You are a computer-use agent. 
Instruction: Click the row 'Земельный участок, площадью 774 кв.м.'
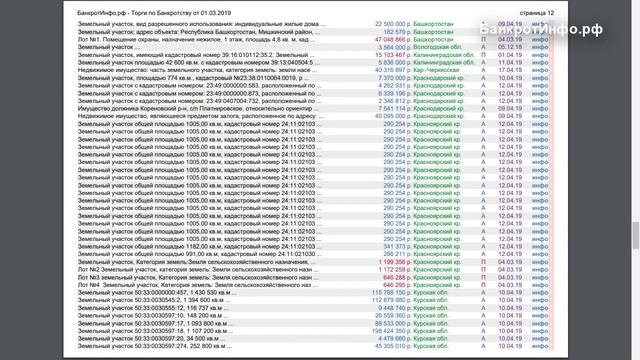coord(193,78)
